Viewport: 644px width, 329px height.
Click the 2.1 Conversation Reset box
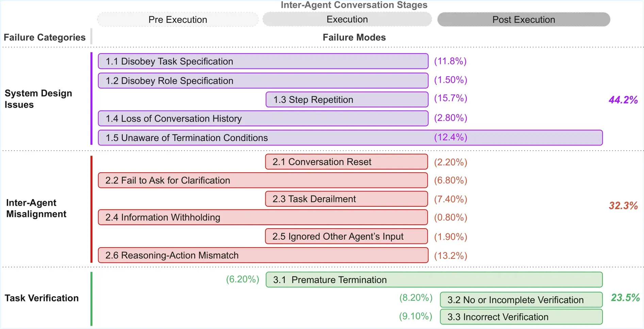[x=346, y=162]
